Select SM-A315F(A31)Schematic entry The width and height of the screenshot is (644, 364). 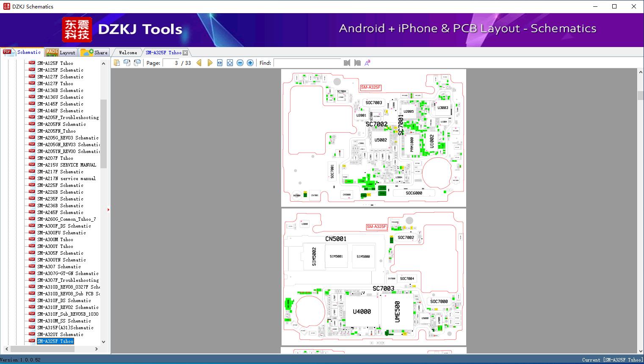point(65,328)
